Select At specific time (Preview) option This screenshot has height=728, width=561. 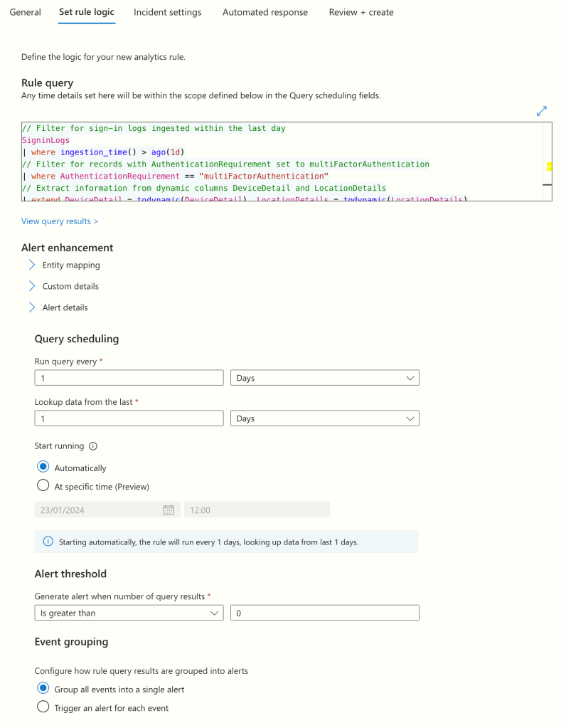[x=43, y=486]
